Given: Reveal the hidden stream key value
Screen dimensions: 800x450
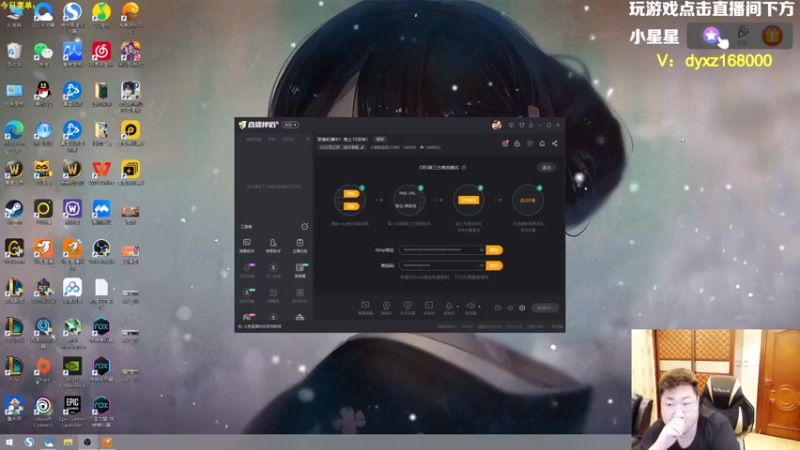Looking at the screenshot, I should [481, 266].
